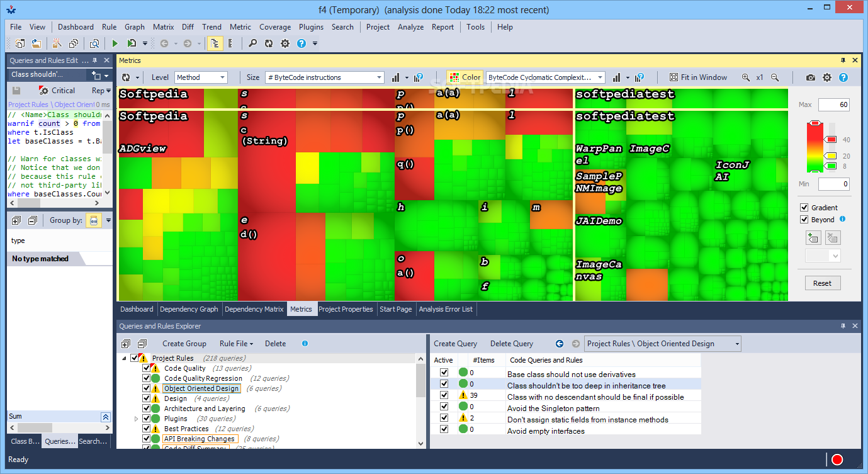868x474 pixels.
Task: Uncheck the Plugins group checkbox
Action: [147, 419]
